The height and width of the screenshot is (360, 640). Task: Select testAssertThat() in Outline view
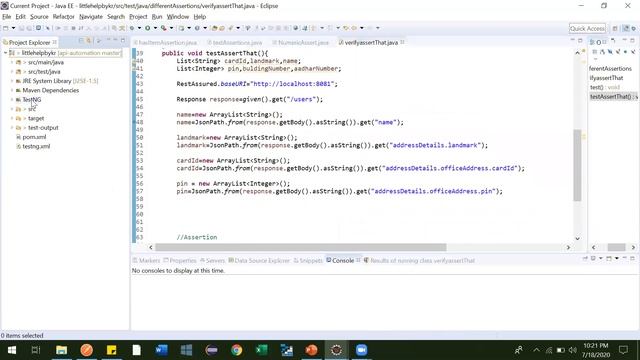point(613,97)
